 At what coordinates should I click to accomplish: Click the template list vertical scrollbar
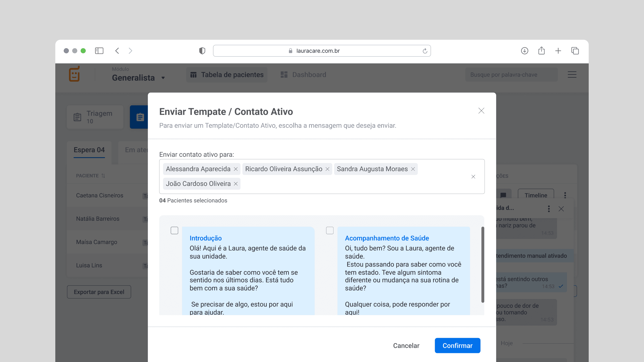(x=482, y=264)
